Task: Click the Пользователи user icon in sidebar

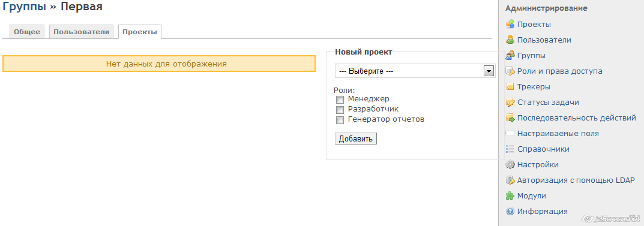Action: tap(510, 40)
